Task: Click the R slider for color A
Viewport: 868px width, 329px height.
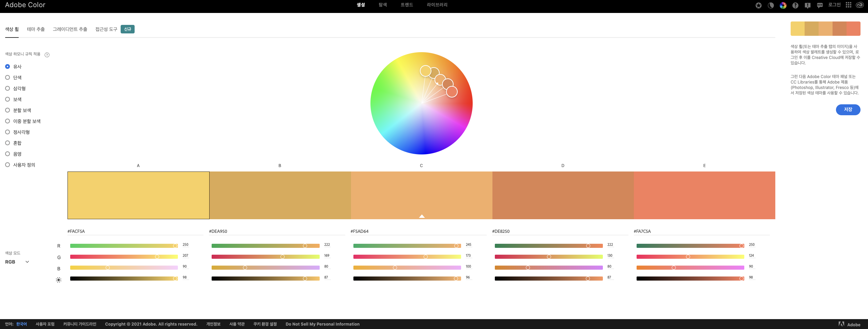Action: point(124,246)
